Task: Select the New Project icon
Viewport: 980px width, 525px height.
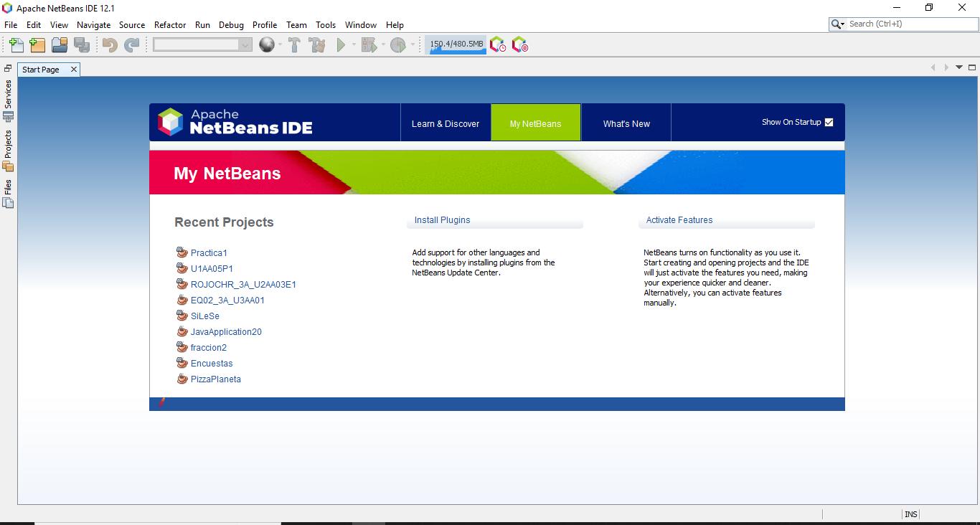Action: coord(37,44)
